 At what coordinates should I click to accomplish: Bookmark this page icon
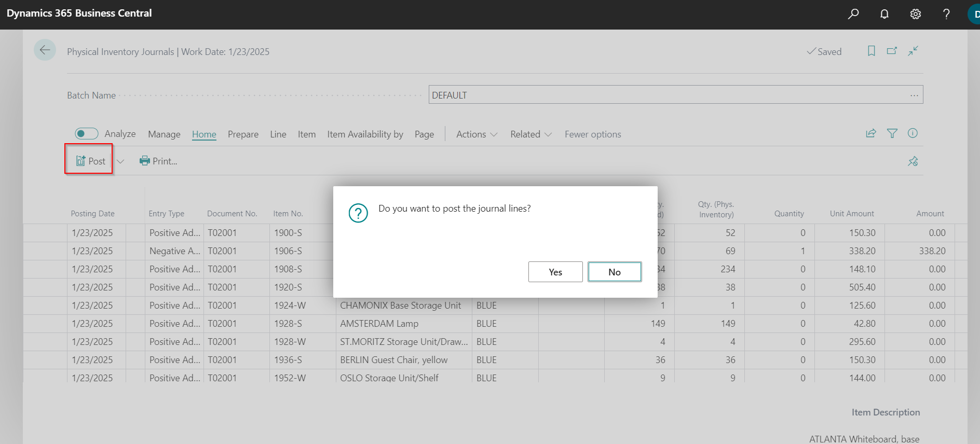[x=872, y=51]
